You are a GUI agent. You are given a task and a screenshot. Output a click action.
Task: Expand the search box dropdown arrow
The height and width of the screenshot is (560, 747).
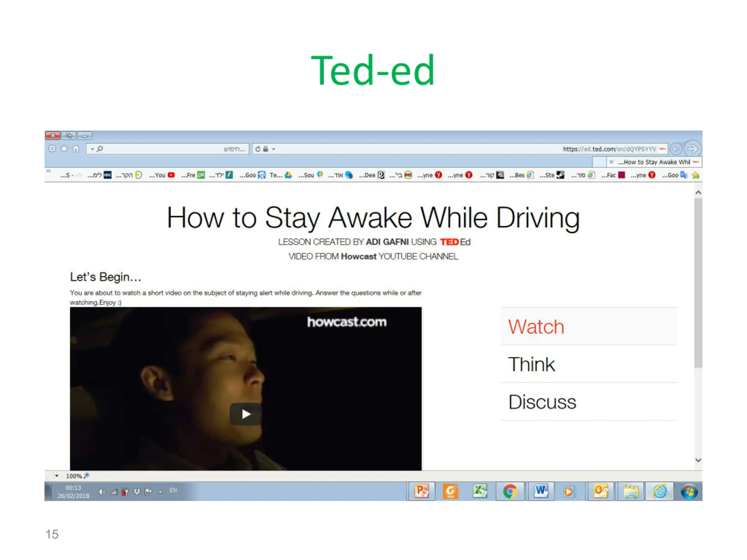click(92, 149)
